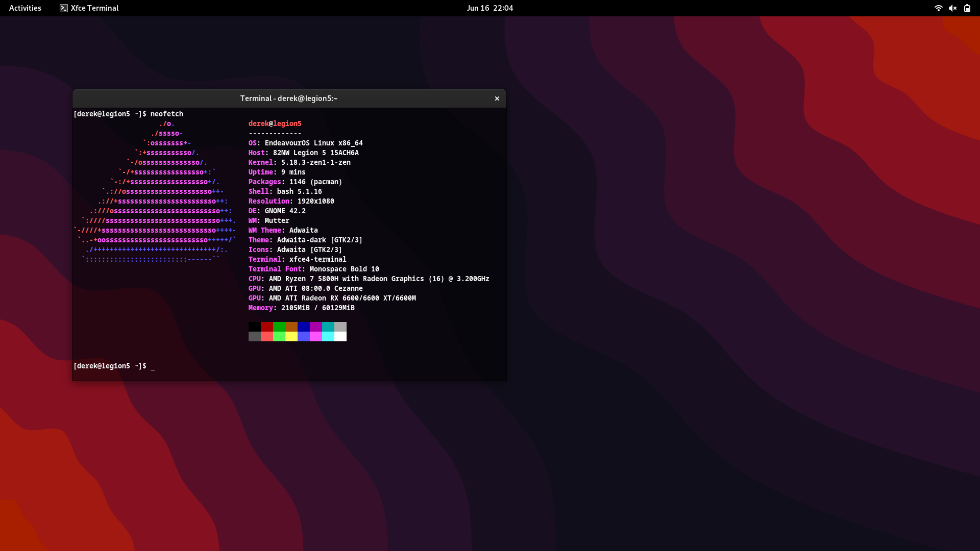Click the 'OS: EndeavourOS Linux x86_64' line
This screenshot has height=551, width=980.
pyautogui.click(x=306, y=143)
